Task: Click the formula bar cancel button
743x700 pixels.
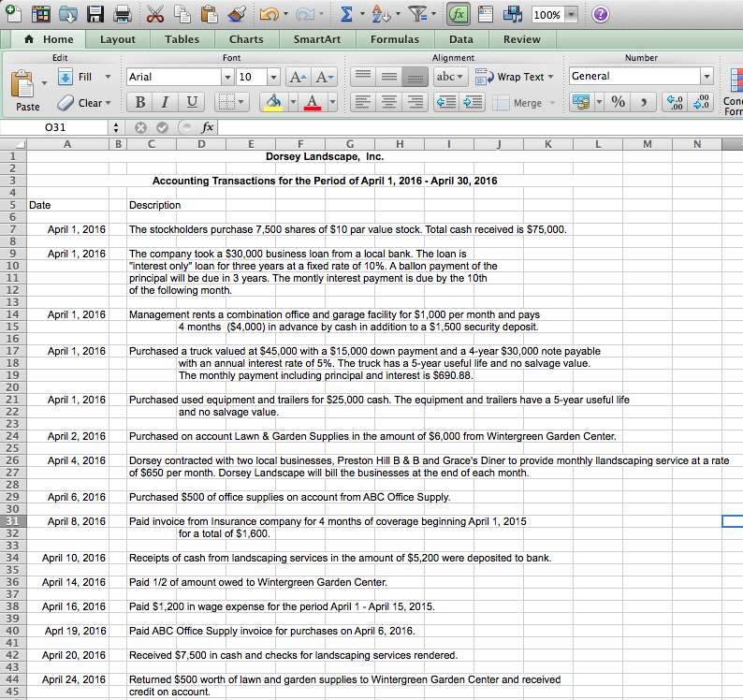Action: (x=140, y=127)
